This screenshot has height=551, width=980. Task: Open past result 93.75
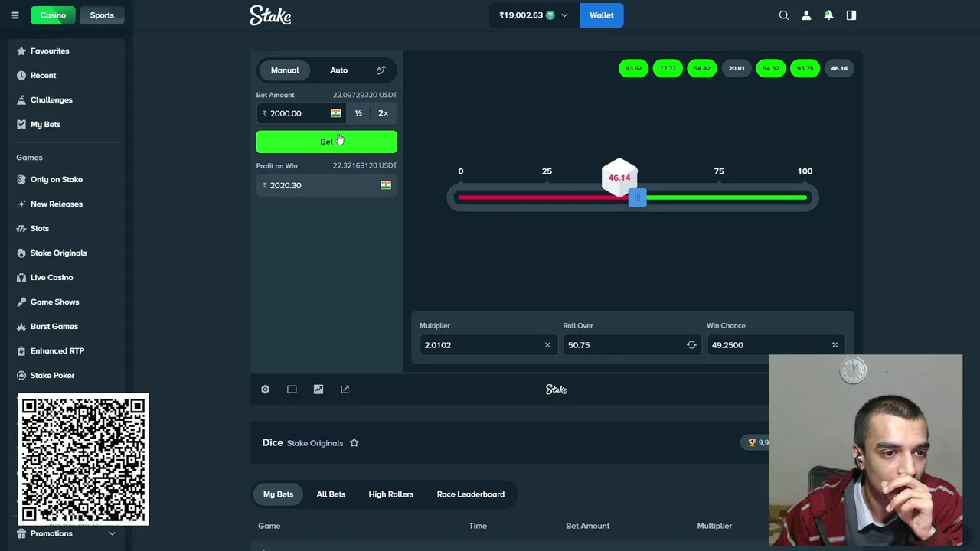coord(805,69)
